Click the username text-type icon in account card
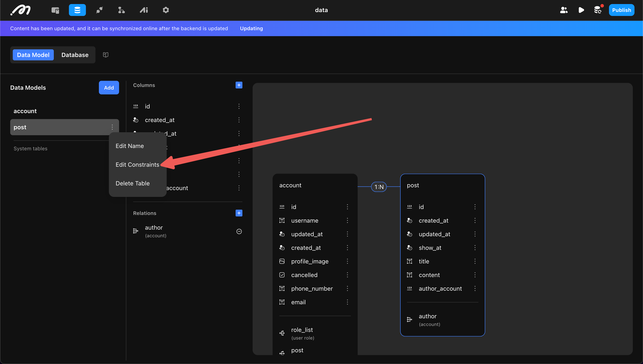 [282, 220]
